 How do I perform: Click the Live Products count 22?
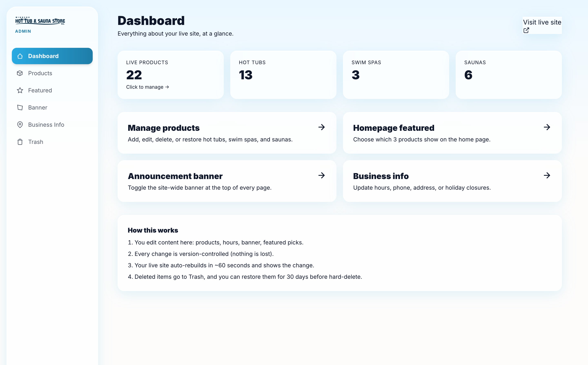134,75
